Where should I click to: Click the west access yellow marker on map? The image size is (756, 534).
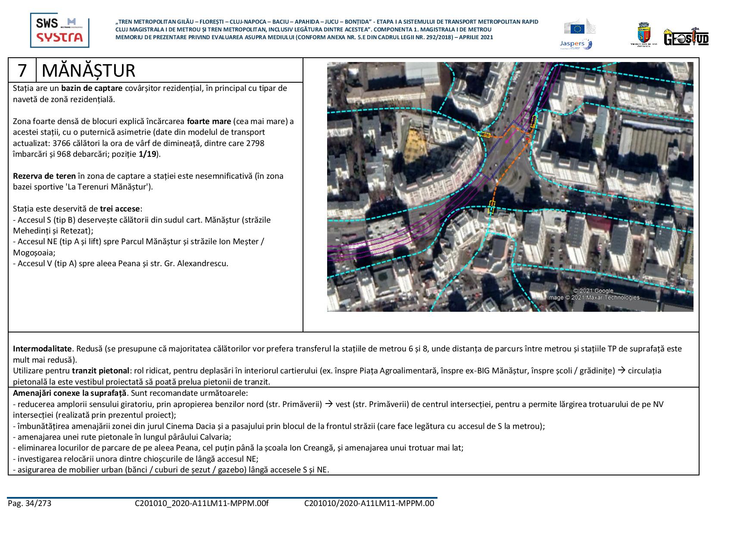484,135
